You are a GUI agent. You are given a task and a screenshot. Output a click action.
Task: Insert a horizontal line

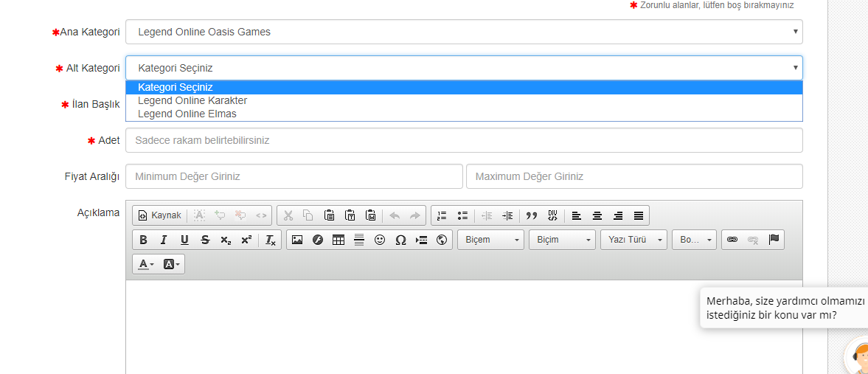pos(359,240)
